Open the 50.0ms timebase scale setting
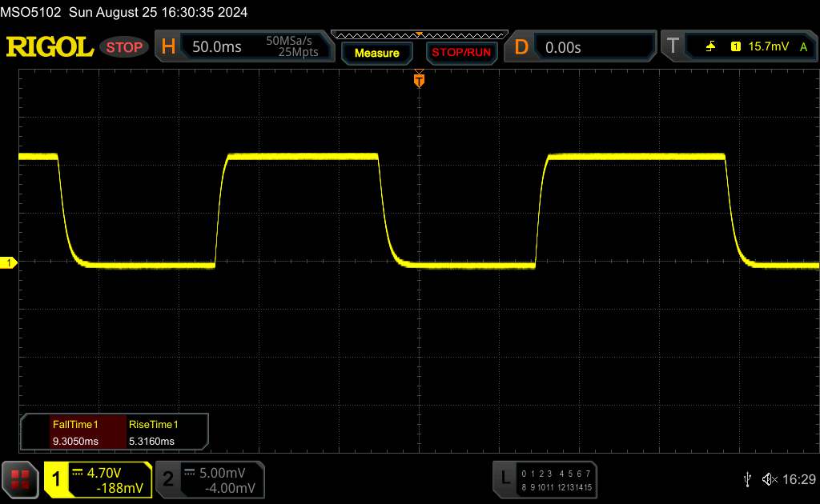Viewport: 820px width, 504px height. pyautogui.click(x=216, y=47)
